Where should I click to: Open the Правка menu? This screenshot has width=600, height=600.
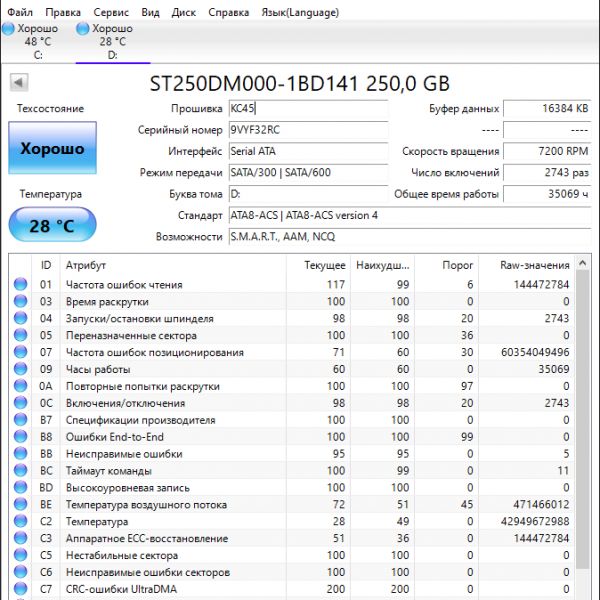click(63, 12)
